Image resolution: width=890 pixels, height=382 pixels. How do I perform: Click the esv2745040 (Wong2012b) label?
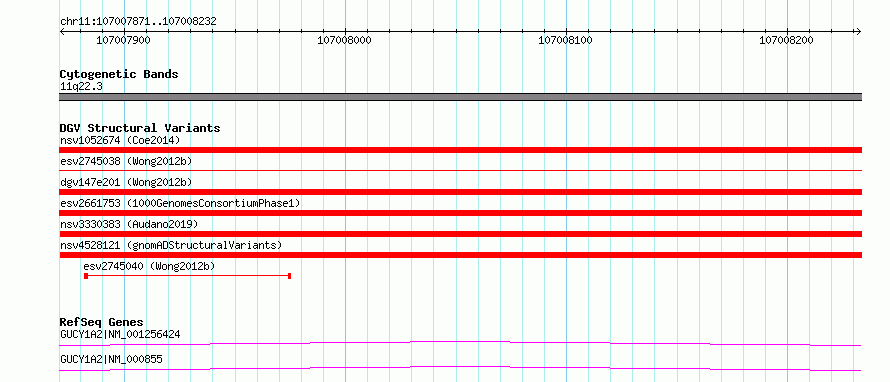pyautogui.click(x=149, y=266)
